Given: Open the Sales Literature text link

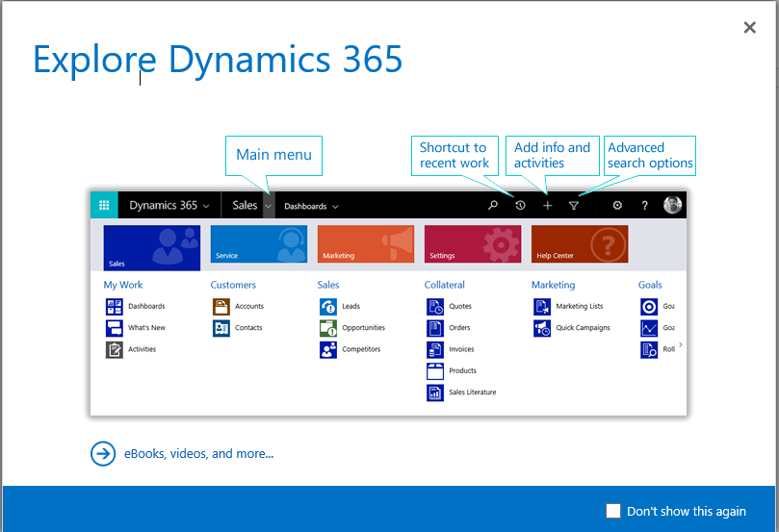Looking at the screenshot, I should 473,393.
